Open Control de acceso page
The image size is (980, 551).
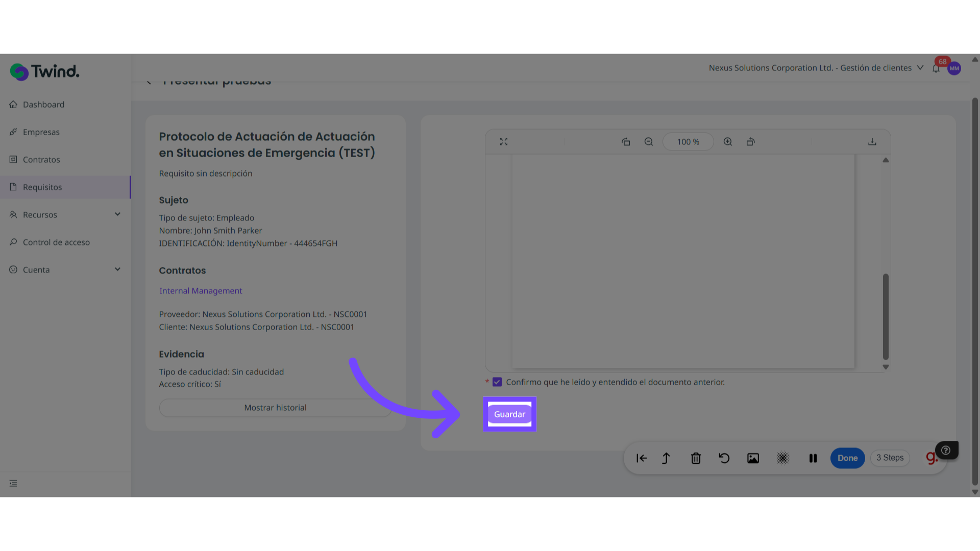click(x=56, y=242)
